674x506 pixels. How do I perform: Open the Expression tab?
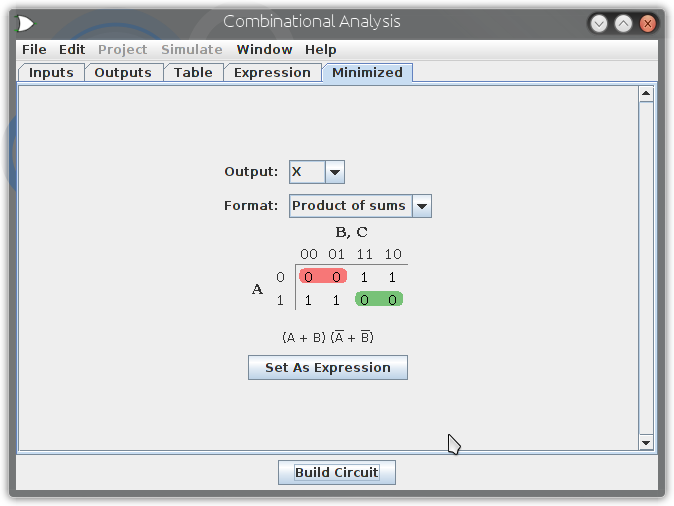(x=272, y=73)
